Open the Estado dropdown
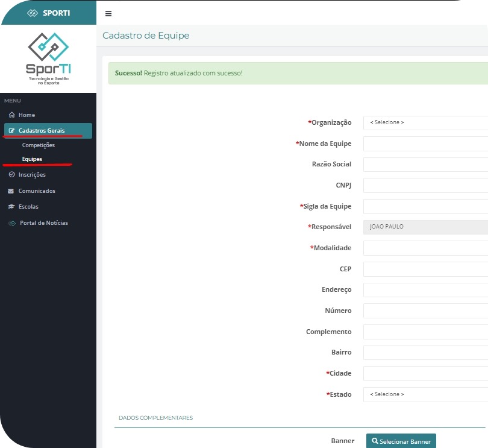 [425, 394]
